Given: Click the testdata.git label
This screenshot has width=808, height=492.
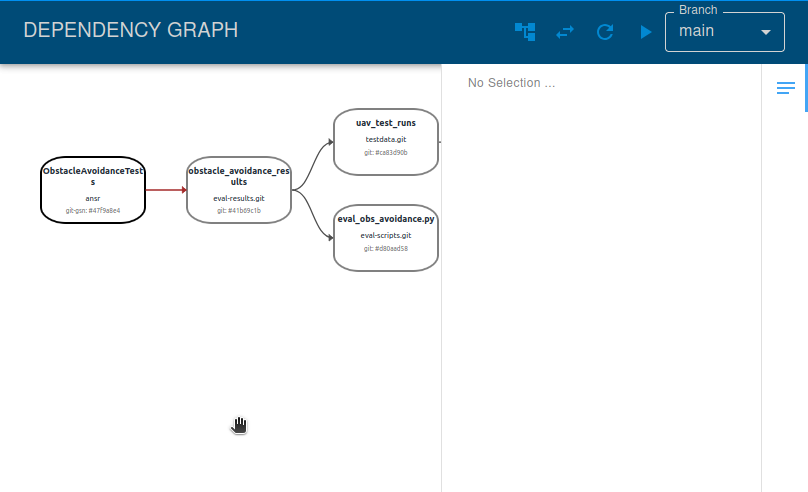Looking at the screenshot, I should (386, 139).
